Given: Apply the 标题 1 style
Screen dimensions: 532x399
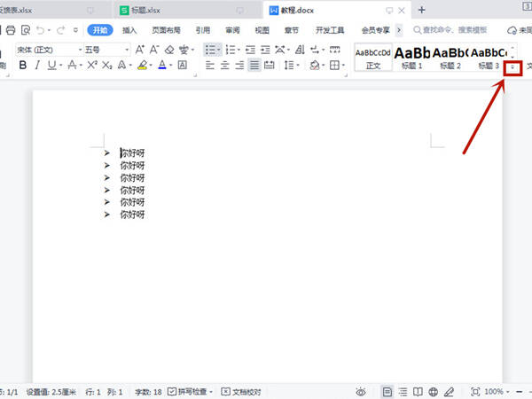Looking at the screenshot, I should (412, 58).
